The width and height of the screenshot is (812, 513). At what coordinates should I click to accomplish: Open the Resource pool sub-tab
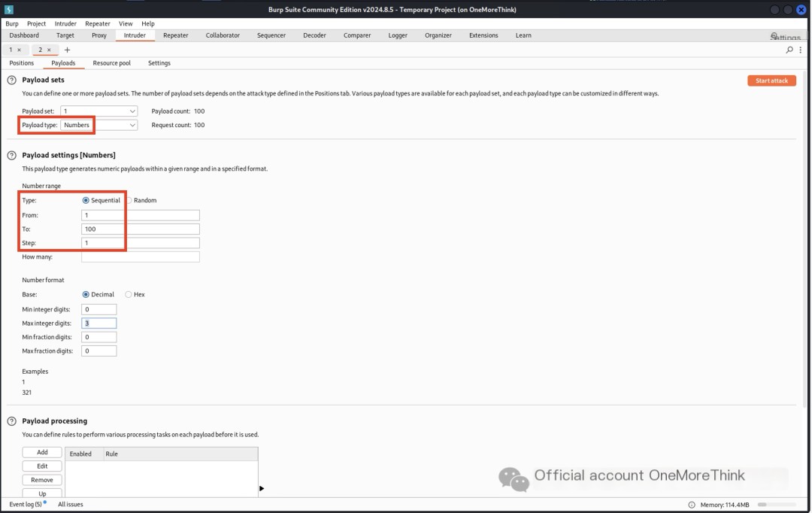click(x=112, y=63)
